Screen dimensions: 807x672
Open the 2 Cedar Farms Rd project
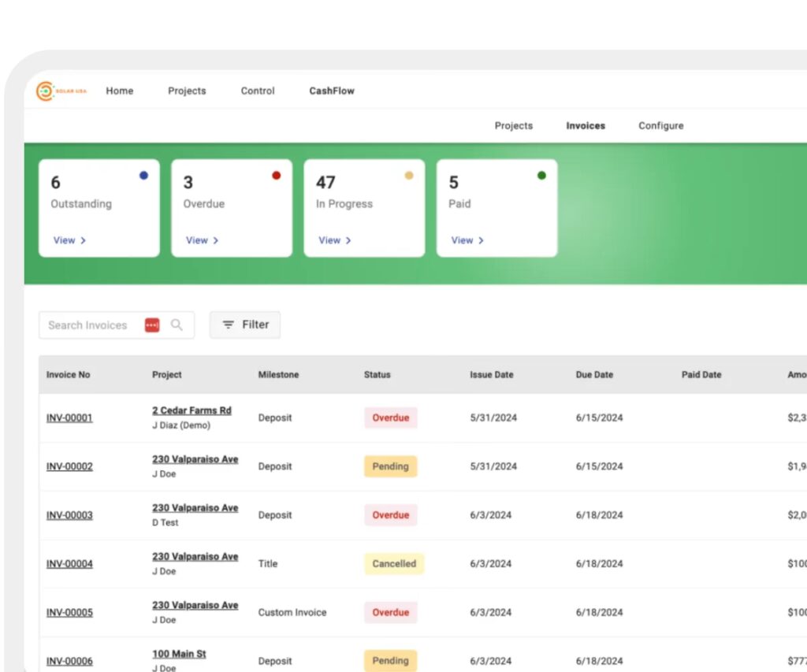[x=192, y=410]
